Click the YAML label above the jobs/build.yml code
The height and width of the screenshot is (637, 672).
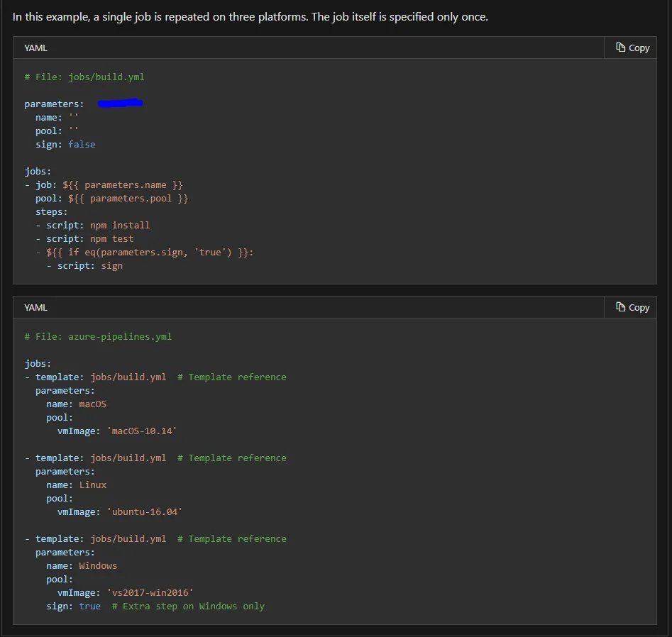(x=35, y=48)
